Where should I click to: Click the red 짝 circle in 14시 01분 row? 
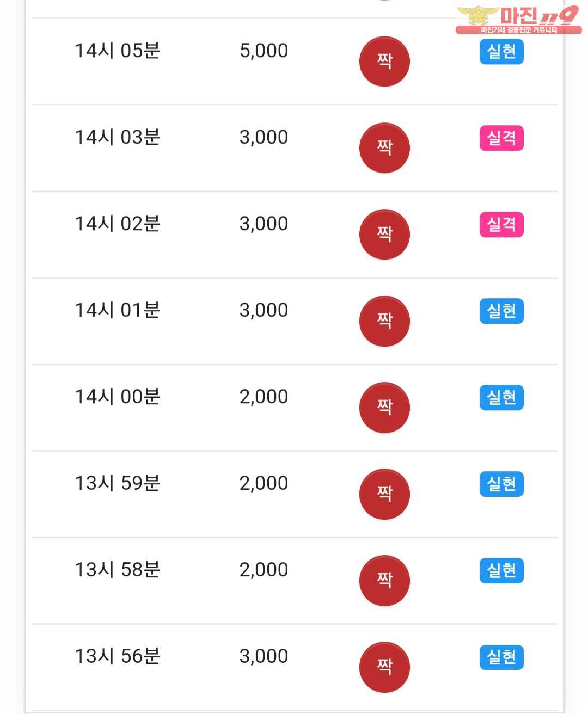384,321
